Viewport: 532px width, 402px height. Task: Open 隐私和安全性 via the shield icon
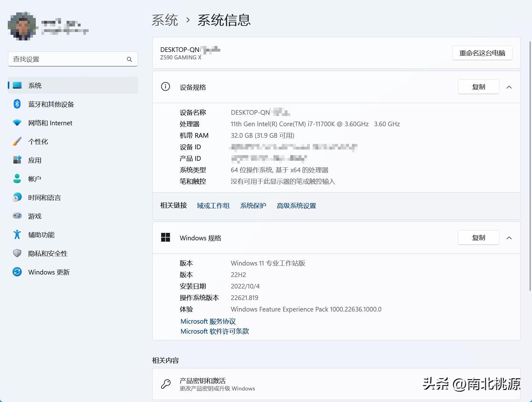coord(17,253)
